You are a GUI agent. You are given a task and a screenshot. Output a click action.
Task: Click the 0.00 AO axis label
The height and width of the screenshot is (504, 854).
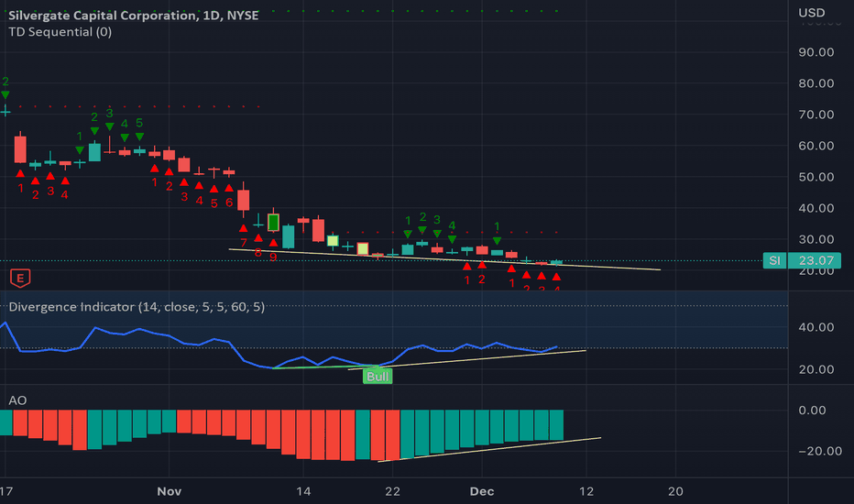click(812, 411)
